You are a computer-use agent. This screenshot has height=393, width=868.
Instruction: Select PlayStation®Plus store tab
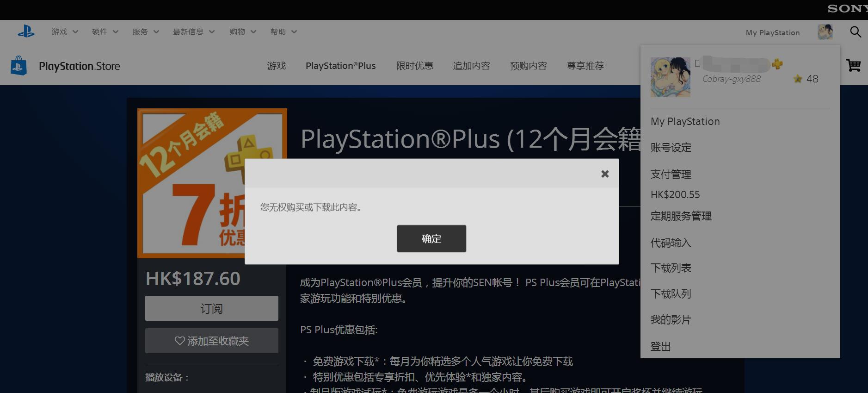[340, 66]
